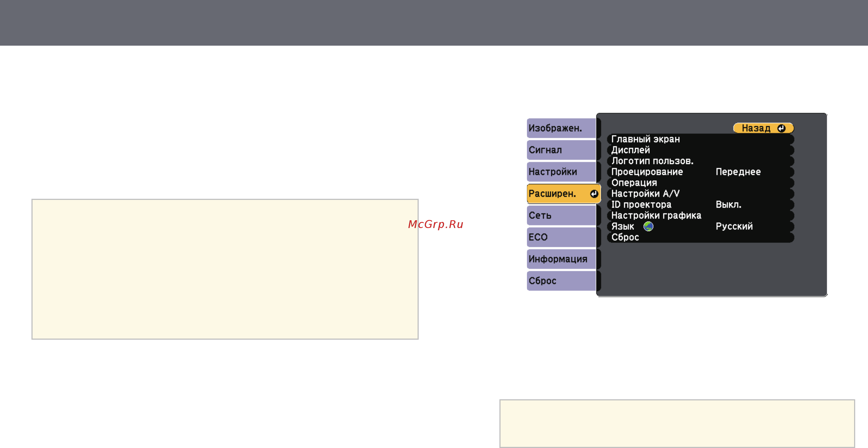Select the Сброс tab in left sidebar
The height and width of the screenshot is (448, 868).
(x=561, y=281)
